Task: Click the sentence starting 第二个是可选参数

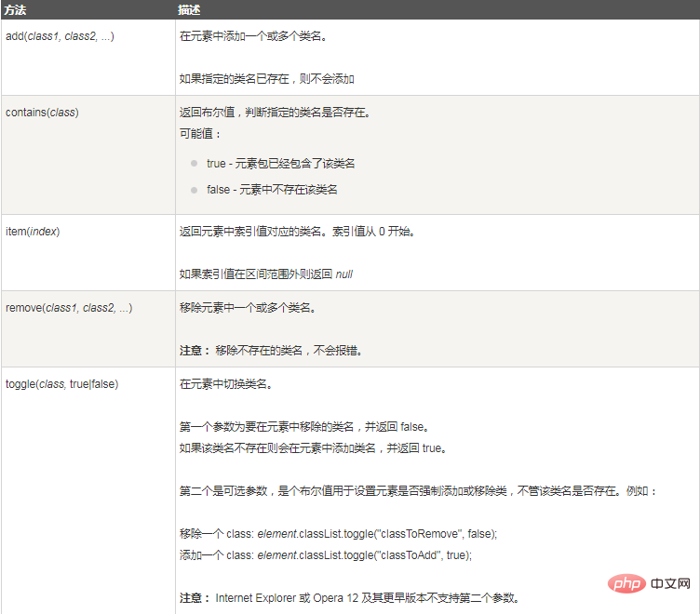Action: [419, 491]
